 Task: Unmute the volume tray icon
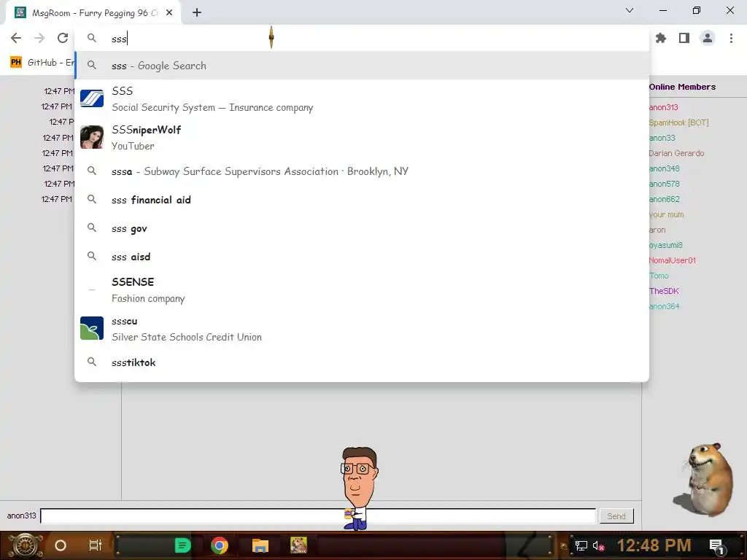[x=598, y=545]
